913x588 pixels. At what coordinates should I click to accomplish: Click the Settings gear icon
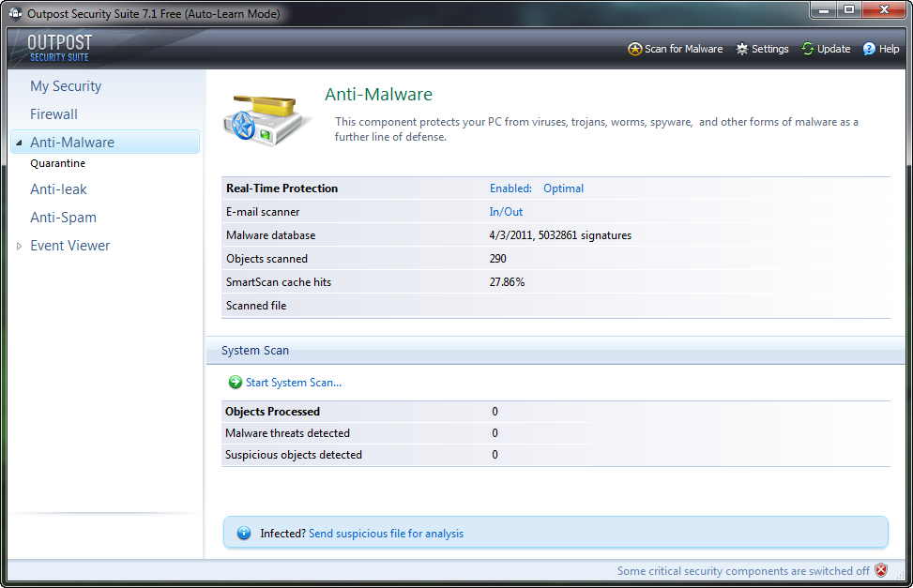click(742, 49)
